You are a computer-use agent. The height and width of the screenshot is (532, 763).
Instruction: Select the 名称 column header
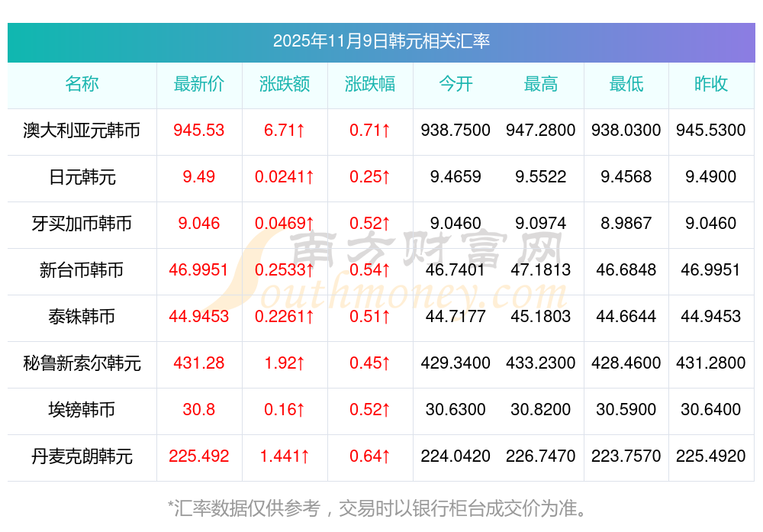(82, 84)
